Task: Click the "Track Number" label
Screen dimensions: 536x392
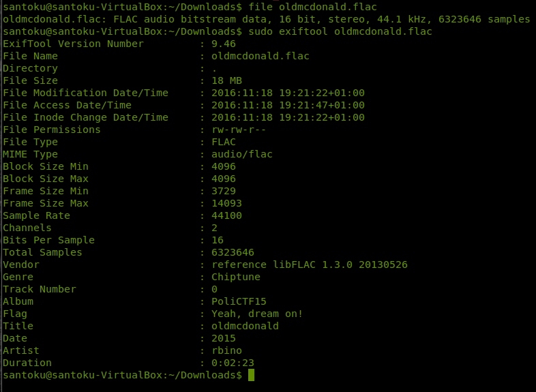Action: [40, 289]
